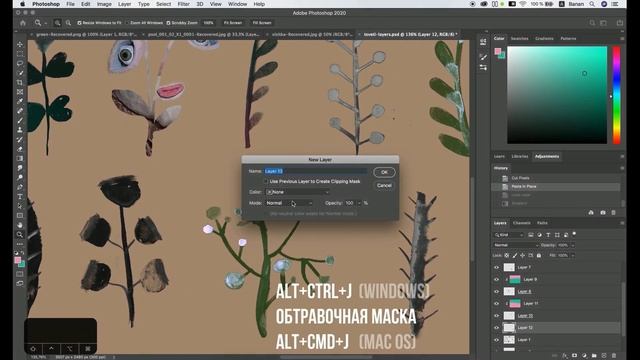Open the Mode dropdown in New Layer dialog
The image size is (640, 360).
point(289,203)
